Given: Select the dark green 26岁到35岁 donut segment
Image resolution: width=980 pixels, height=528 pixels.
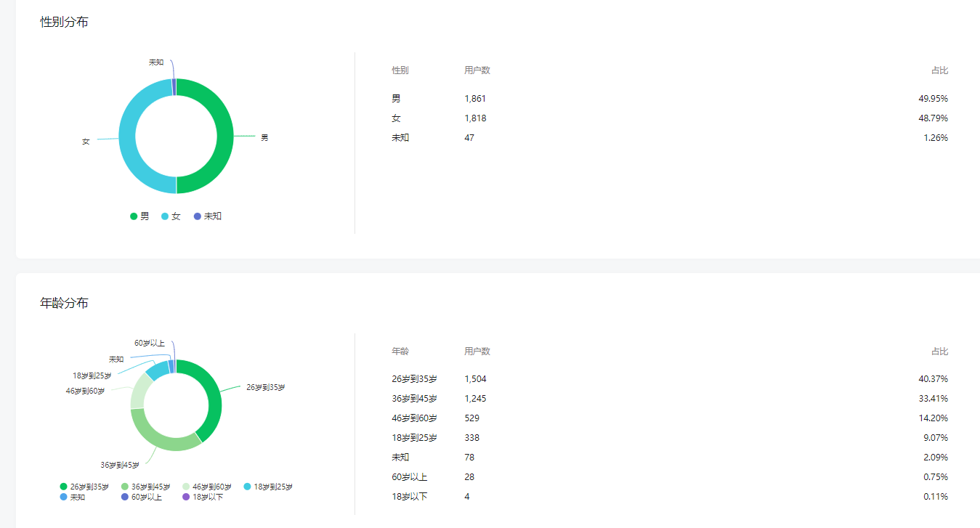Looking at the screenshot, I should coord(213,396).
